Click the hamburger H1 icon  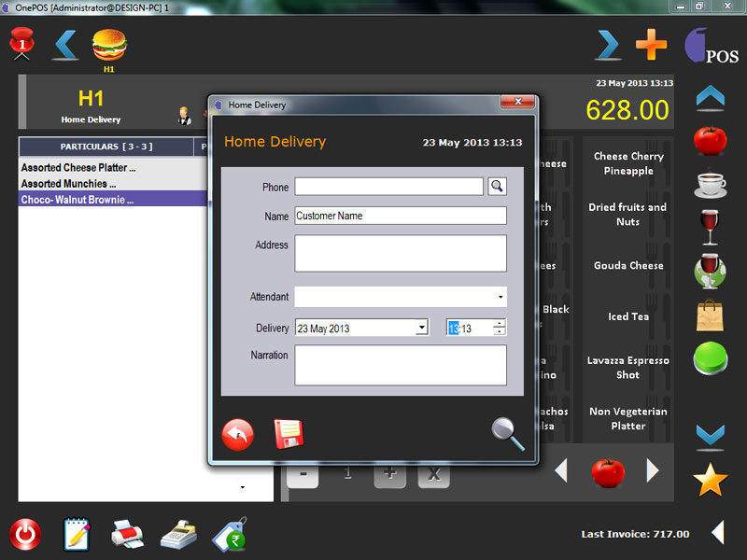[x=109, y=44]
